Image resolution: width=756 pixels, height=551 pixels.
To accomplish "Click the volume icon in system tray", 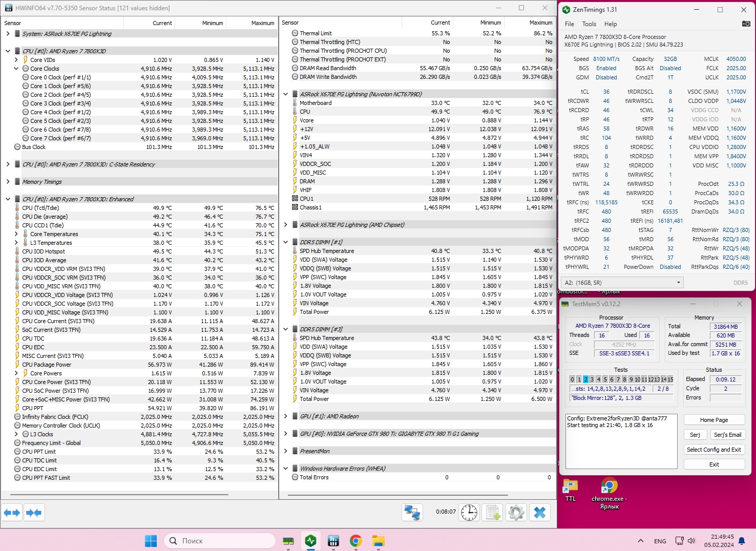I will point(691,541).
